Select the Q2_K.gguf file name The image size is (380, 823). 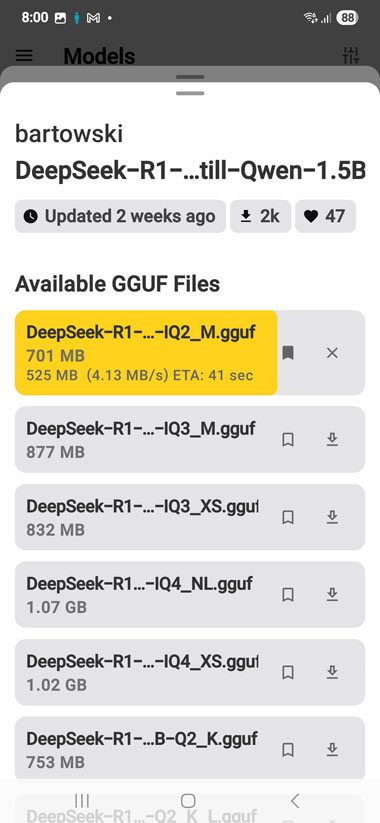coord(142,739)
